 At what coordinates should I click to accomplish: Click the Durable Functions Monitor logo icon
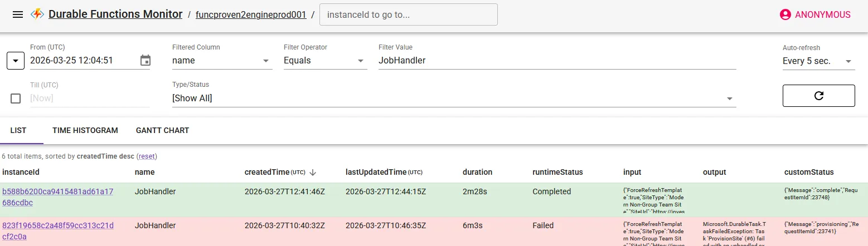[38, 14]
